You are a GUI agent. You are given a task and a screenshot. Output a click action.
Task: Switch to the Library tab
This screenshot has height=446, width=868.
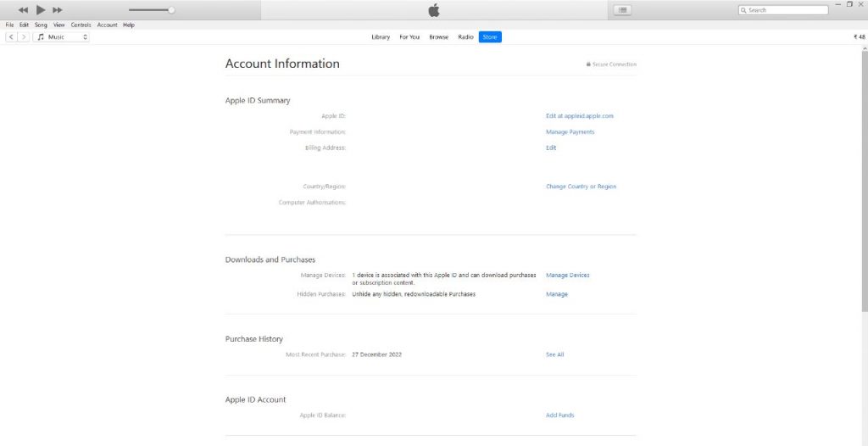[x=381, y=37]
